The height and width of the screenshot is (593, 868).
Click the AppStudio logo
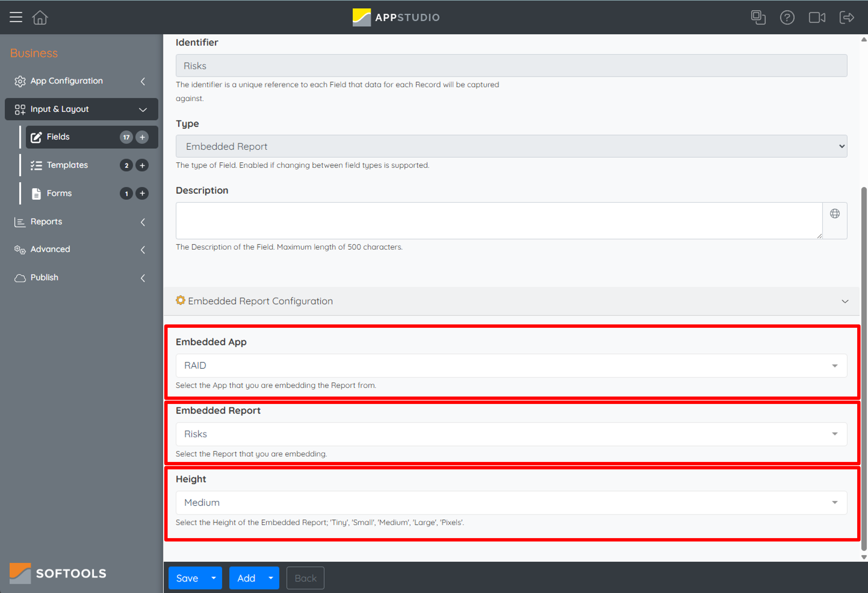point(396,17)
